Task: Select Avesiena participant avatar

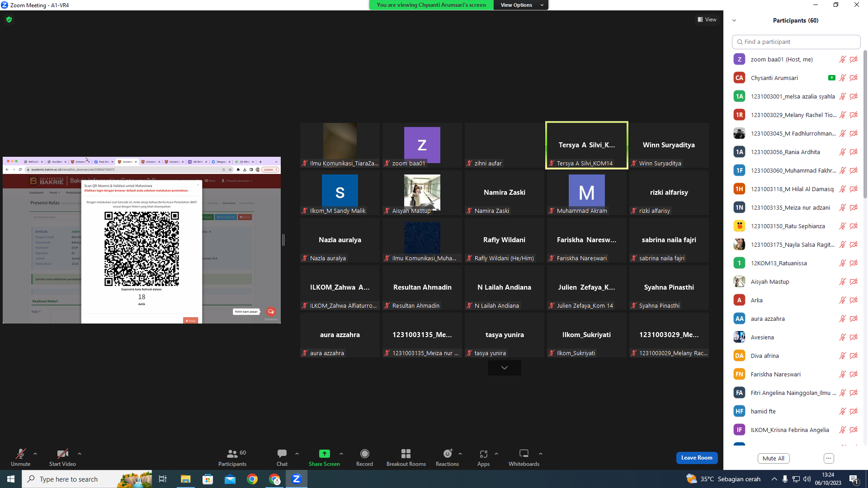Action: [x=739, y=337]
